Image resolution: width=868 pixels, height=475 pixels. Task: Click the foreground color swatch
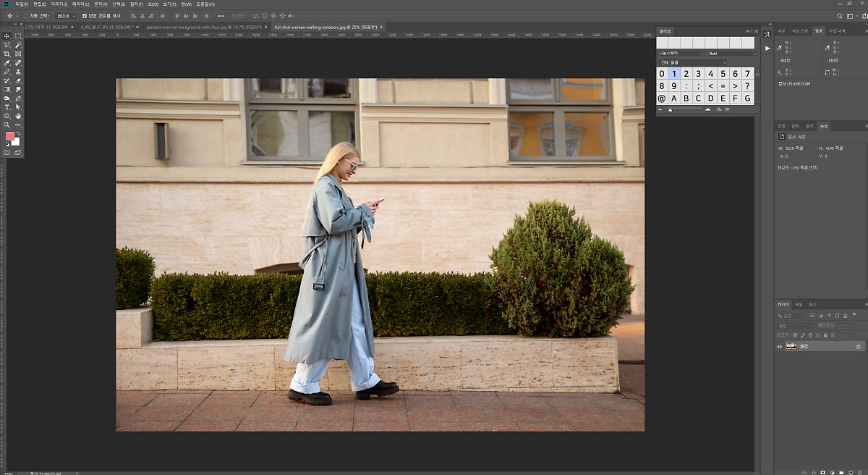(x=10, y=136)
